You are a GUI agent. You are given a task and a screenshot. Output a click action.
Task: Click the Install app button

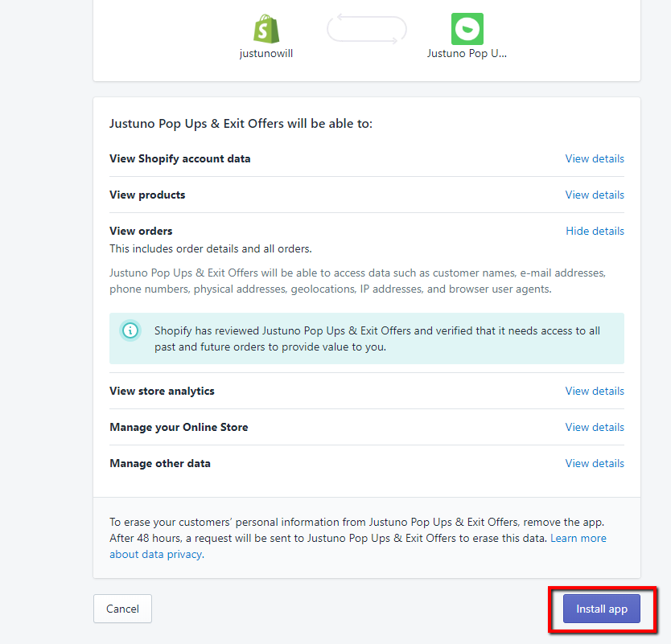(601, 609)
